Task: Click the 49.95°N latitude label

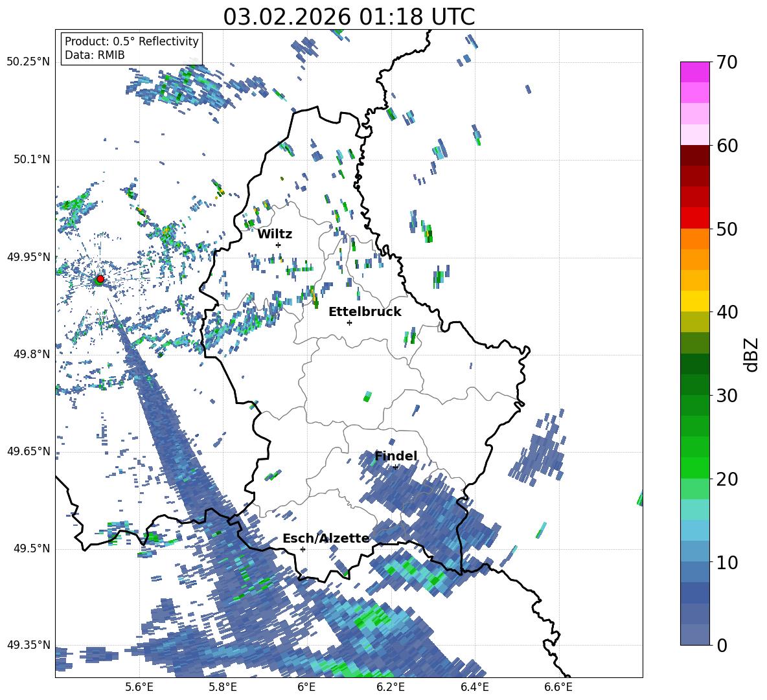Action: tap(28, 256)
